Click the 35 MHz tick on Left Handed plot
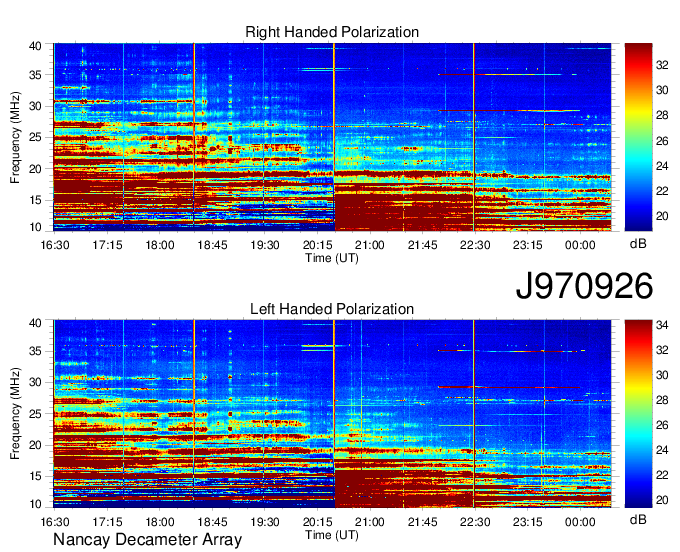 (x=36, y=351)
